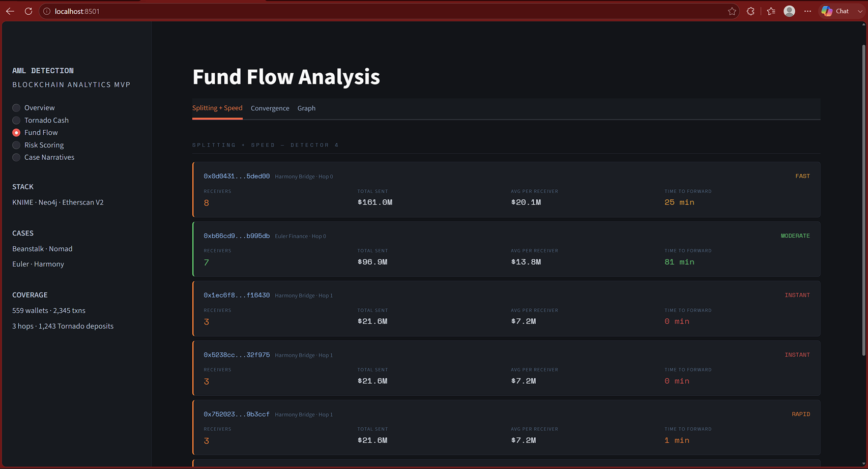Switch to the Convergence tab
The image size is (868, 469).
(270, 108)
